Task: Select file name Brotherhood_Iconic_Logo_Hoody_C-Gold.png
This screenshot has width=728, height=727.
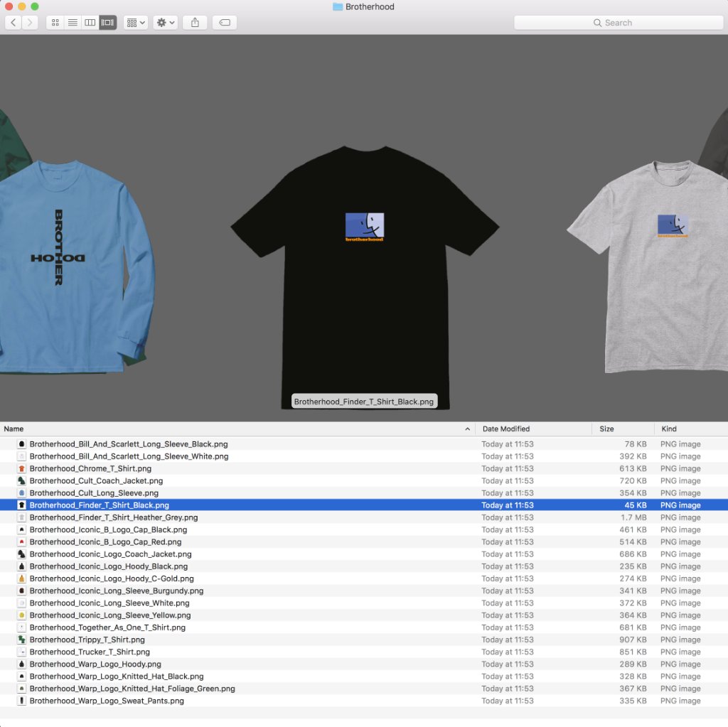Action: [112, 578]
